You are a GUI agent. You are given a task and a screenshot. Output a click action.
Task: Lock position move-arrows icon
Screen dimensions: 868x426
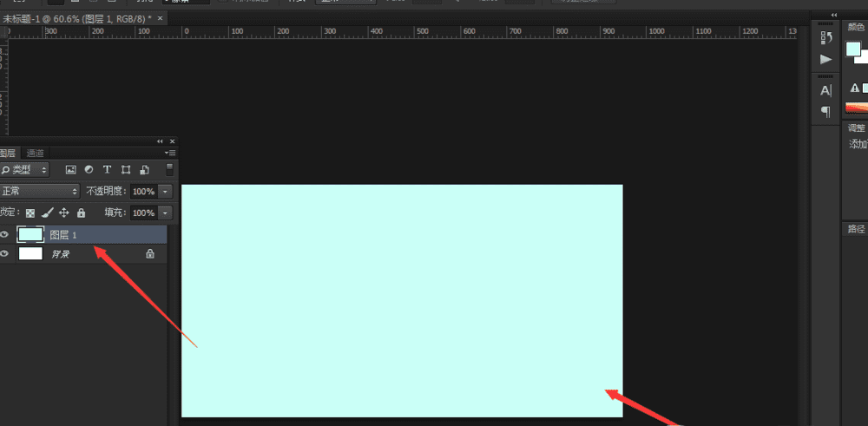point(64,213)
